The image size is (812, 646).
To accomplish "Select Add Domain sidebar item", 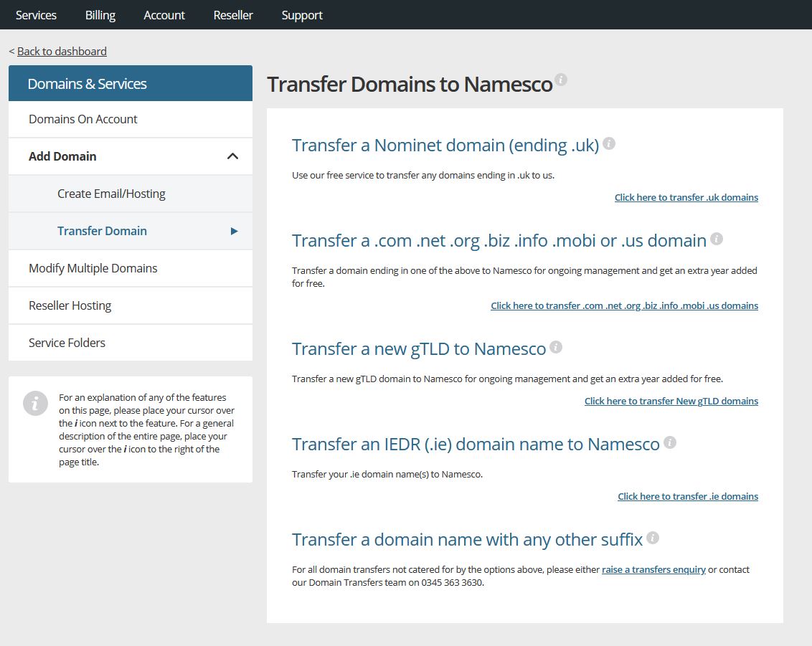I will tap(131, 156).
